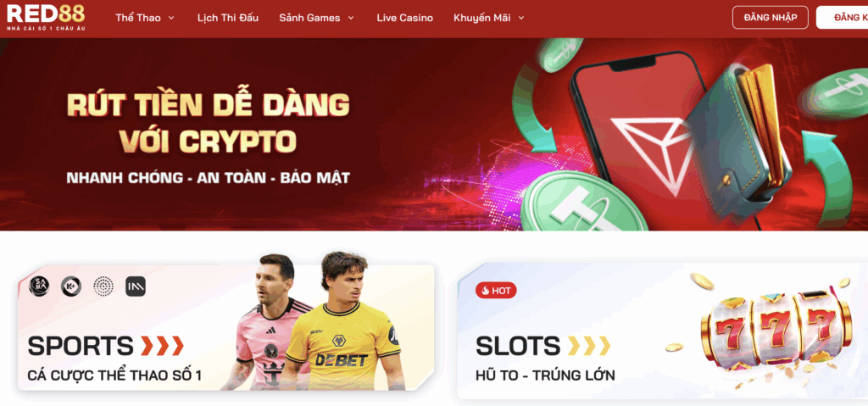Expand the Sảnh Games dropdown

pos(317,18)
